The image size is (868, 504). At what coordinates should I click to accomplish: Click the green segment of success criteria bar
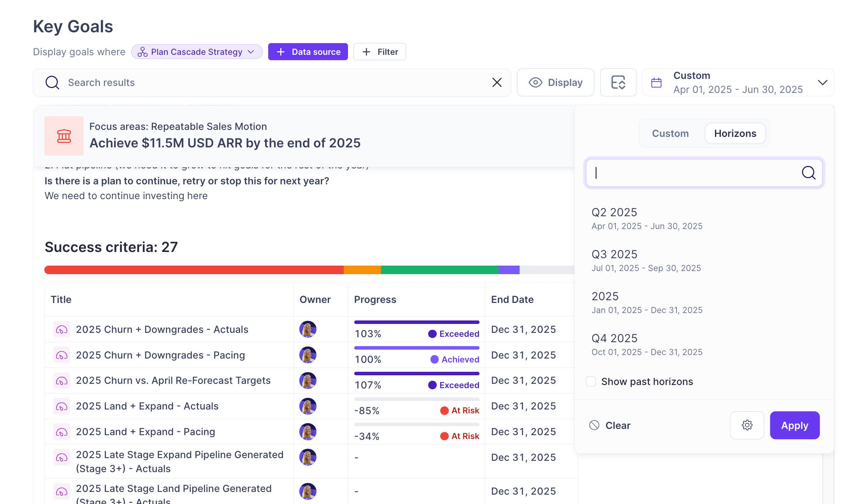click(439, 270)
